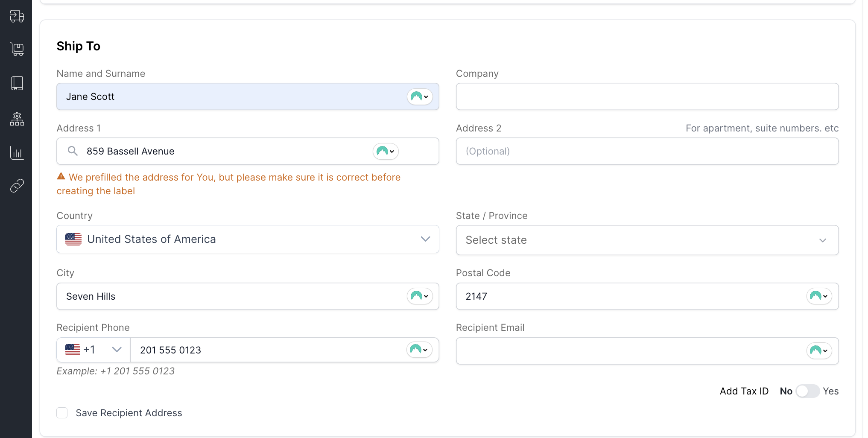This screenshot has height=438, width=868.
Task: Open the orders trolley icon in sidebar
Action: pyautogui.click(x=16, y=49)
